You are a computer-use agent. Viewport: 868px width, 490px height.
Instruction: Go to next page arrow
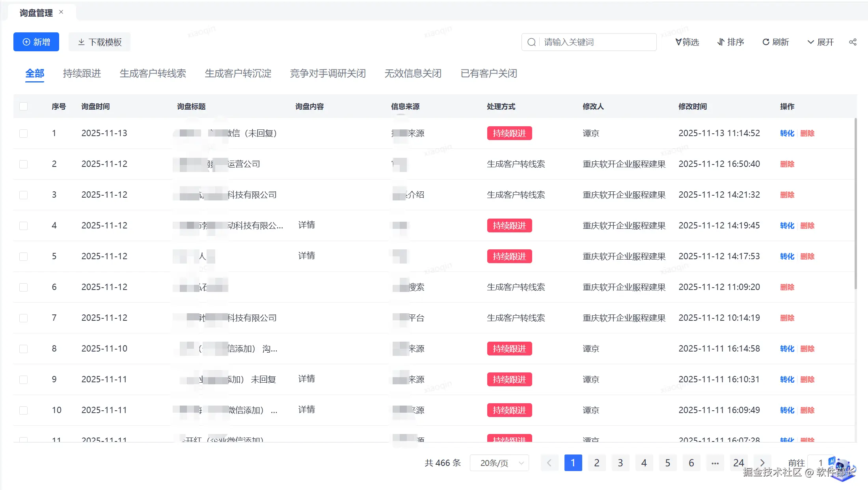[x=762, y=463]
